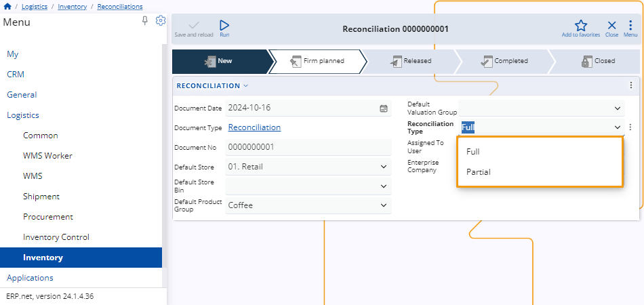644x305 pixels.
Task: Click the ERP.net version text
Action: [49, 296]
